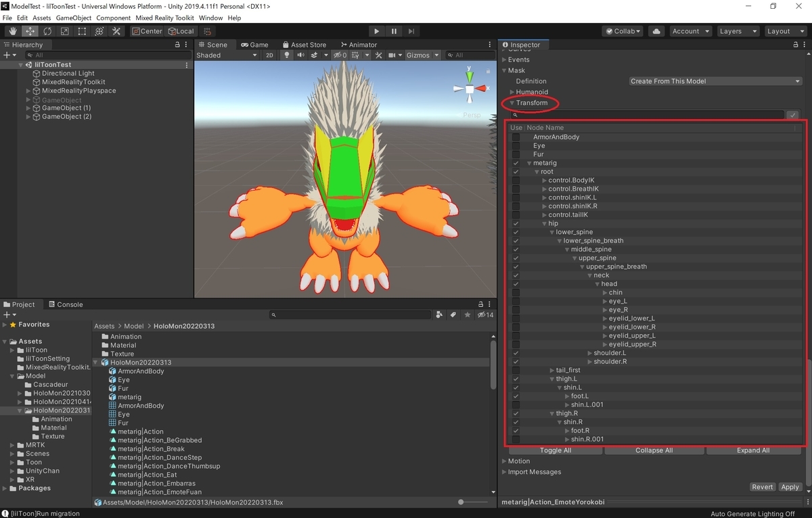Image resolution: width=812 pixels, height=518 pixels.
Task: Select the Rect tool
Action: pos(82,31)
